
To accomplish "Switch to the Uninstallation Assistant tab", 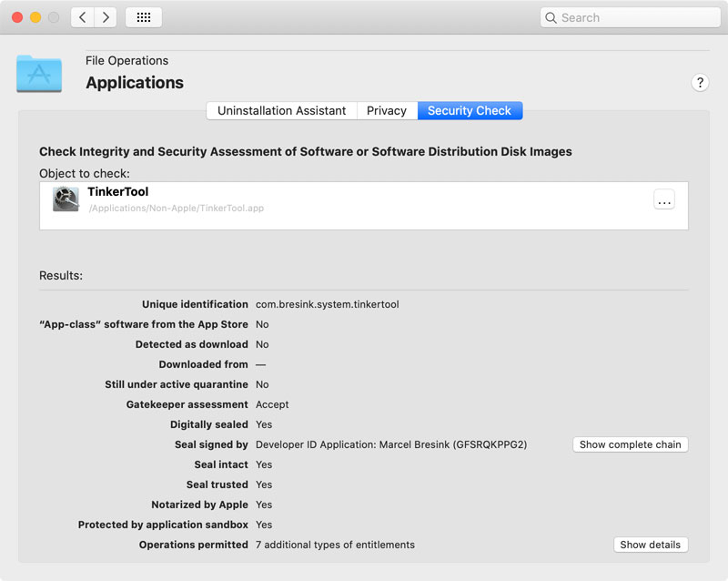I will [281, 110].
